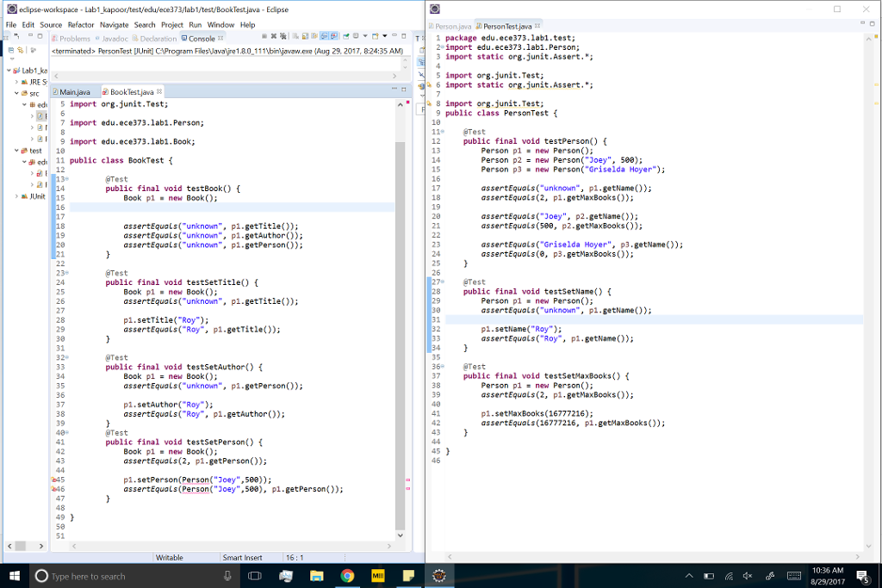
Task: Toggle Link with Editor in Package Explorer
Action: 21,51
